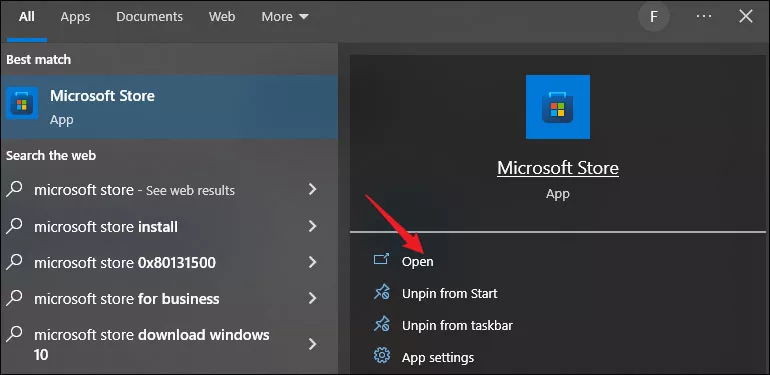The image size is (770, 375).
Task: Click the F user account avatar
Action: (654, 17)
